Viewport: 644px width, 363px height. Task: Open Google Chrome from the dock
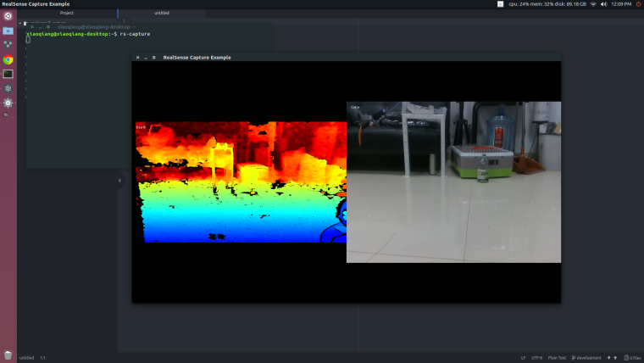8,59
